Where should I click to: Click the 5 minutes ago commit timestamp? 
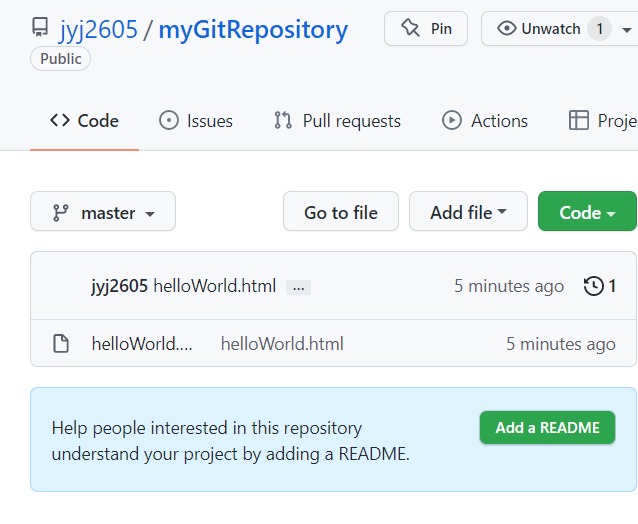pyautogui.click(x=509, y=286)
